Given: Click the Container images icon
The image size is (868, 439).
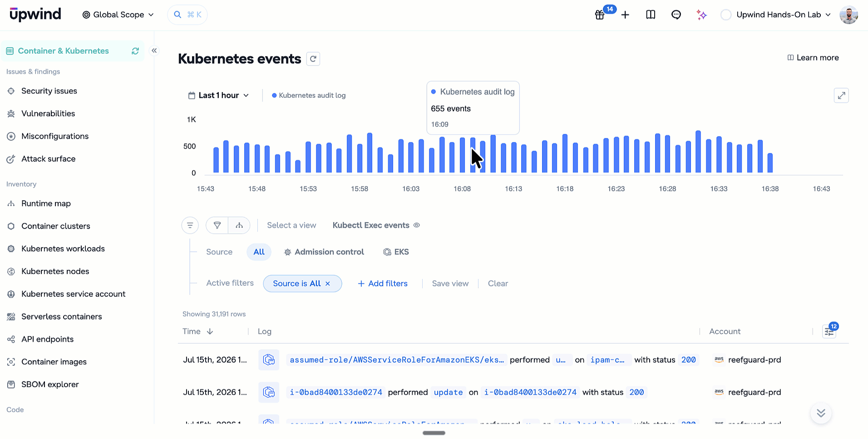Looking at the screenshot, I should tap(11, 362).
